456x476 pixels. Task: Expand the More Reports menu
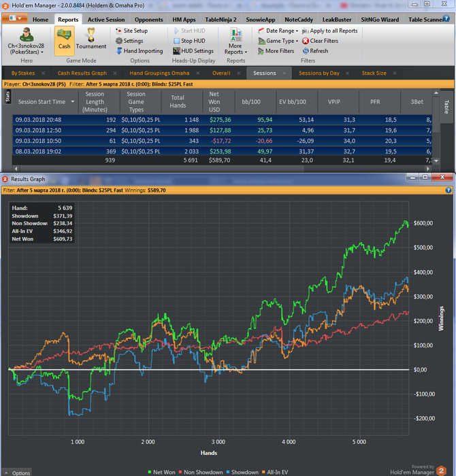tap(235, 41)
